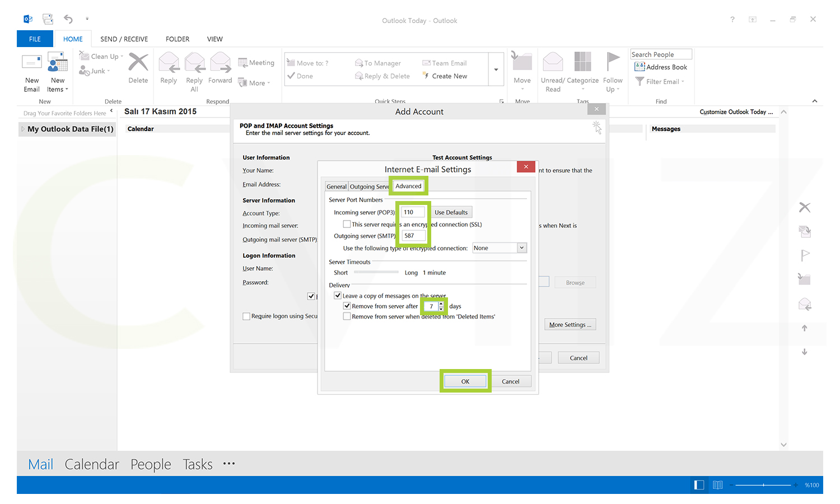The width and height of the screenshot is (840, 504).
Task: Click the Reply icon
Action: pyautogui.click(x=169, y=62)
